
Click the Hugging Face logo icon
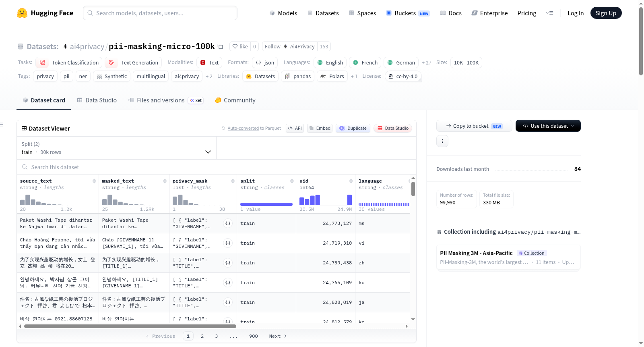tap(22, 13)
